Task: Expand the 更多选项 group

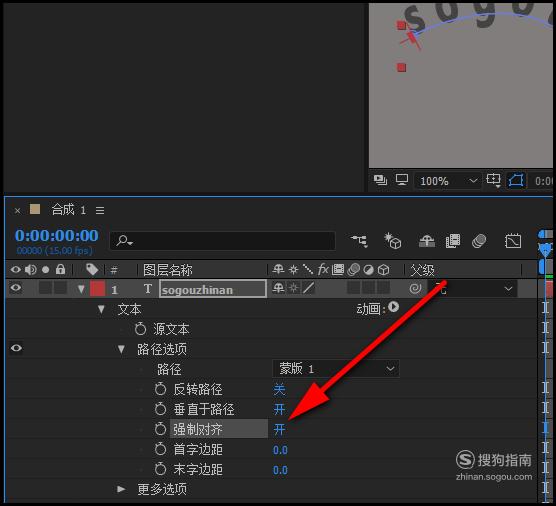Action: pyautogui.click(x=121, y=489)
